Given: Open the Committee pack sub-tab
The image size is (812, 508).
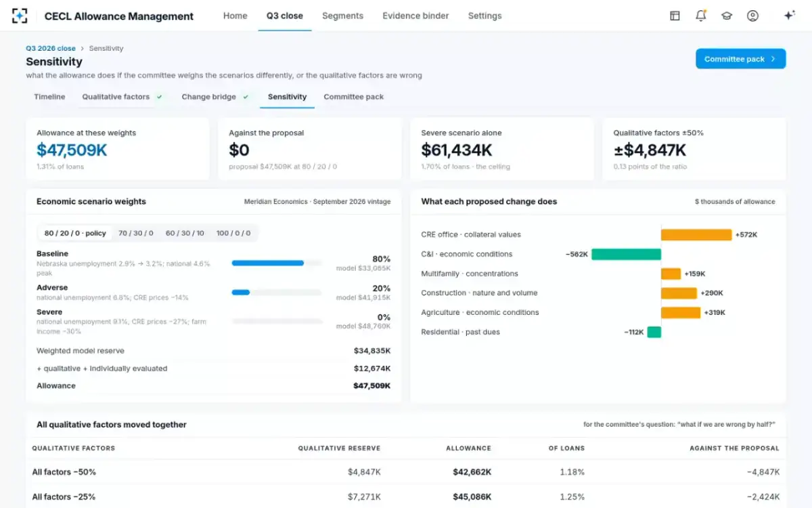Looking at the screenshot, I should coord(354,97).
